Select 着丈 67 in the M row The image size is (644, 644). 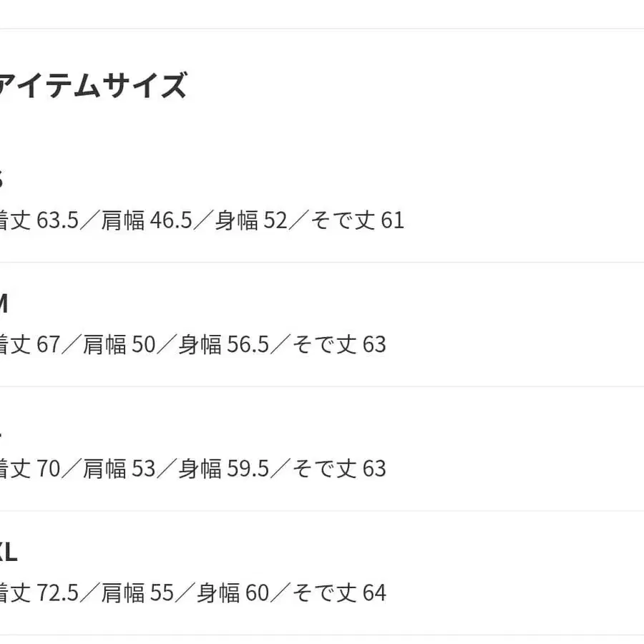coord(30,345)
